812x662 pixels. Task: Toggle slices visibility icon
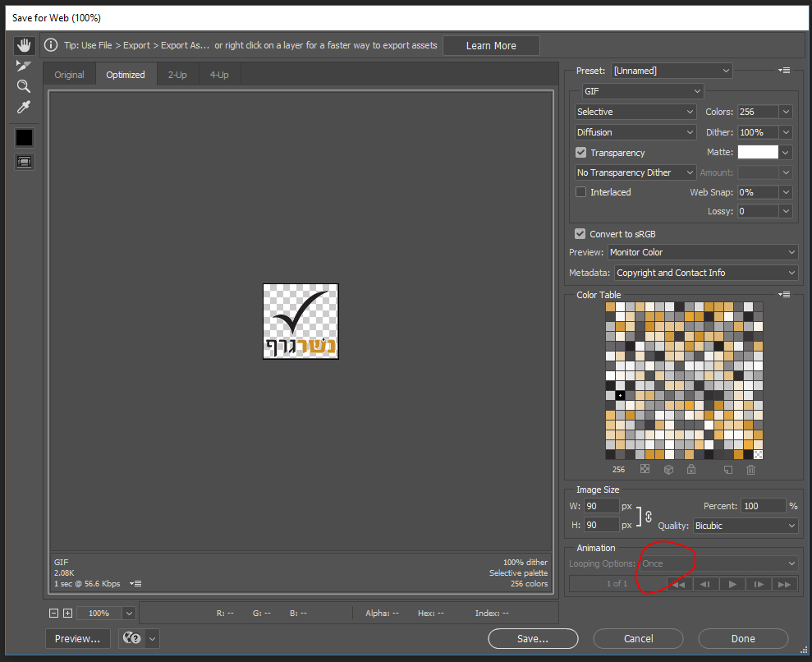point(24,162)
